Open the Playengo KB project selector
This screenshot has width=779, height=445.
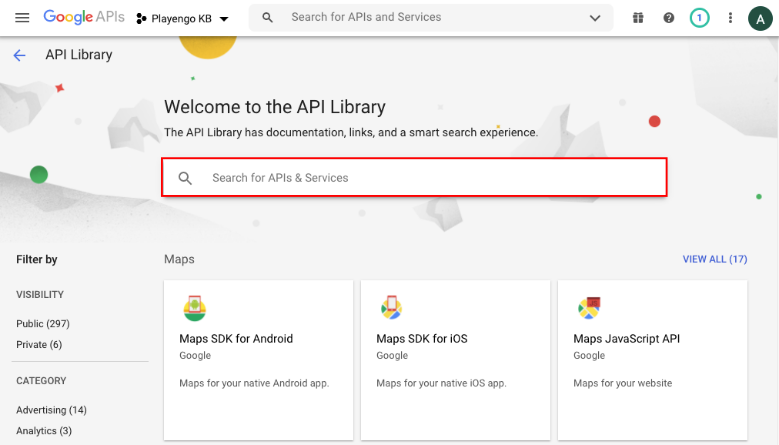click(182, 19)
